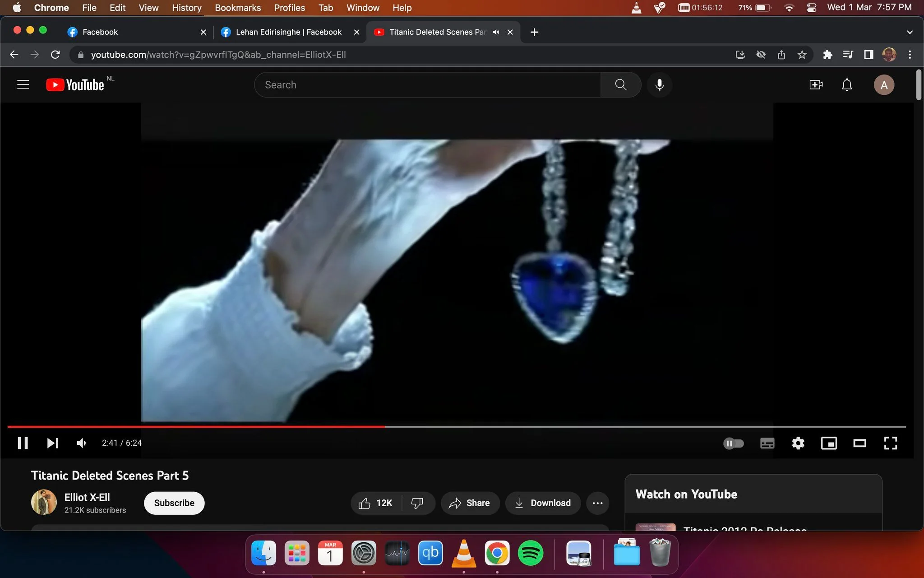Open Elliot X-Ell channel avatar
The width and height of the screenshot is (924, 578).
(44, 503)
